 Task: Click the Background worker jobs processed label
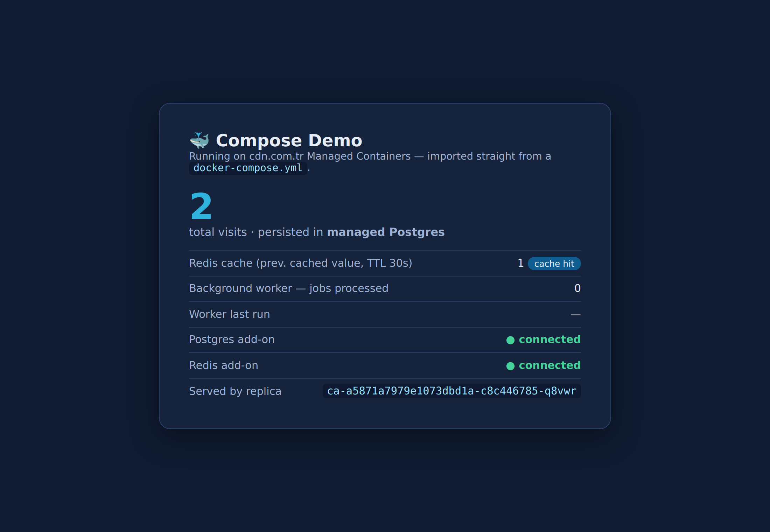[x=289, y=288]
